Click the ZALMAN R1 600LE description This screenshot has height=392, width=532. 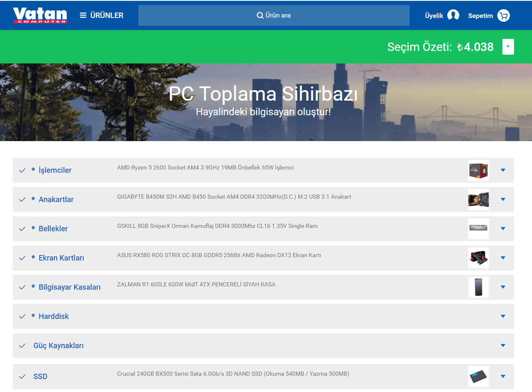tap(196, 285)
